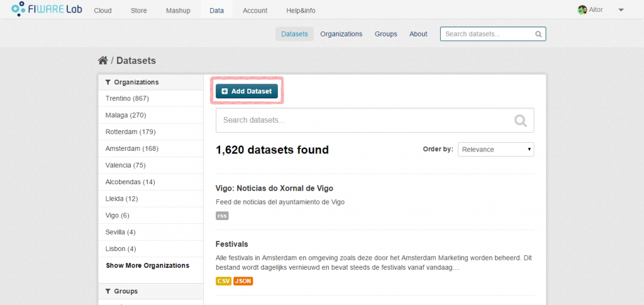Filter by Amsterdam (168) organization

(x=151, y=148)
